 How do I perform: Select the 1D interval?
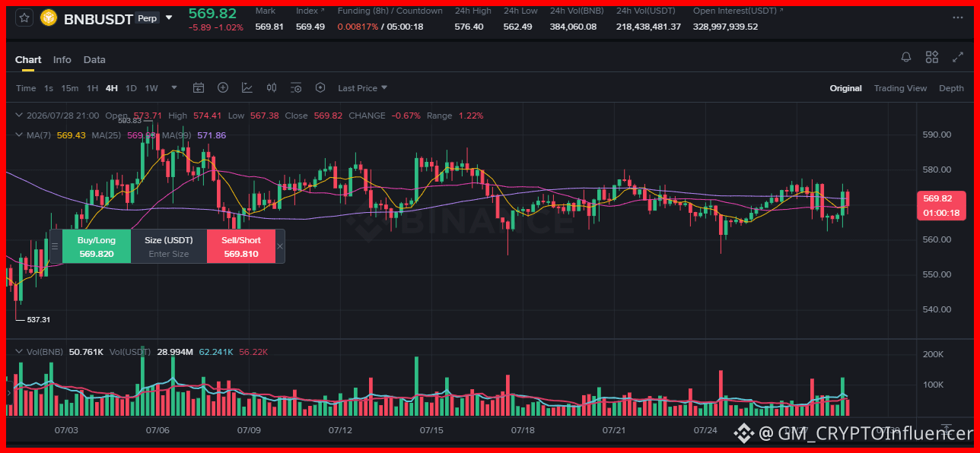coord(131,88)
